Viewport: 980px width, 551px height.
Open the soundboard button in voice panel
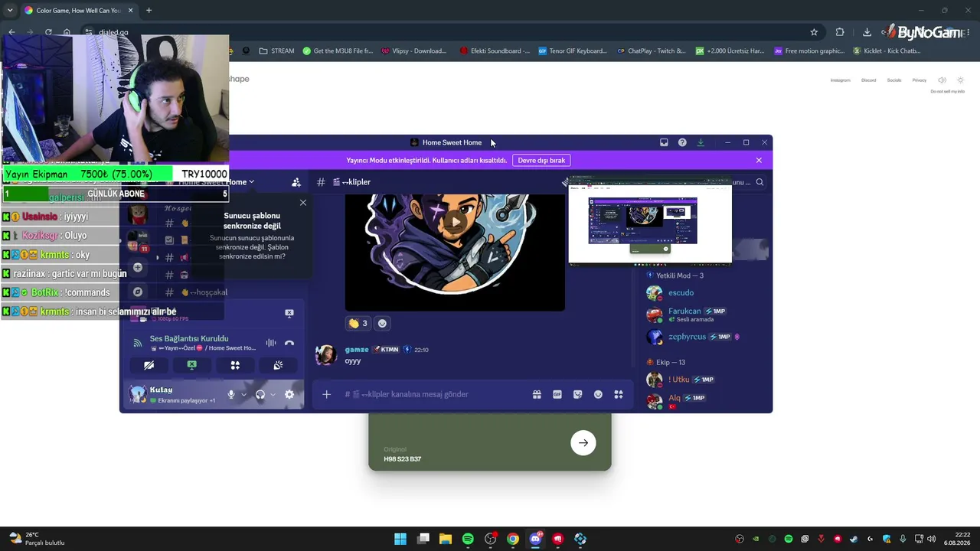(278, 366)
